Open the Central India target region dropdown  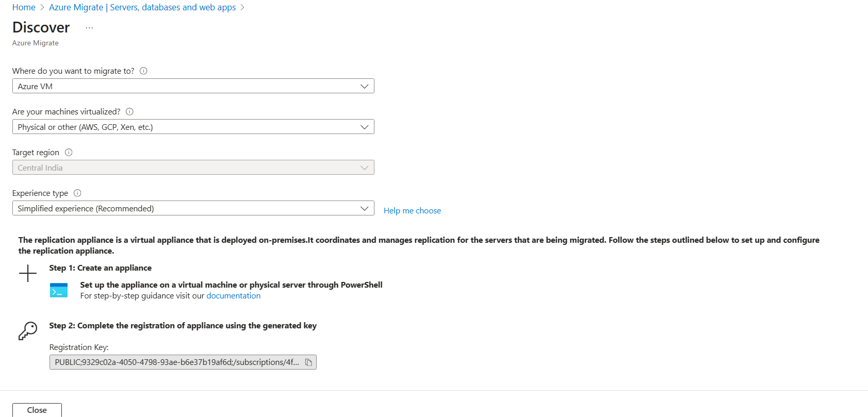(x=193, y=168)
